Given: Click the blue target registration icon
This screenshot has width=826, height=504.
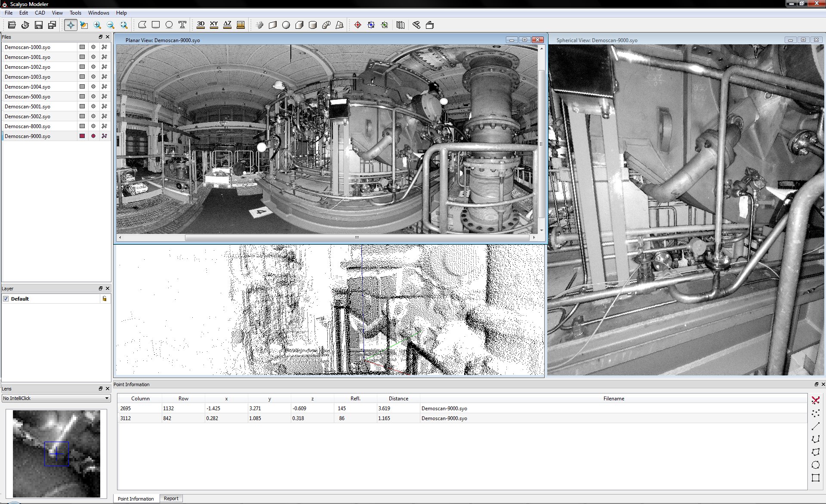Looking at the screenshot, I should (x=371, y=25).
